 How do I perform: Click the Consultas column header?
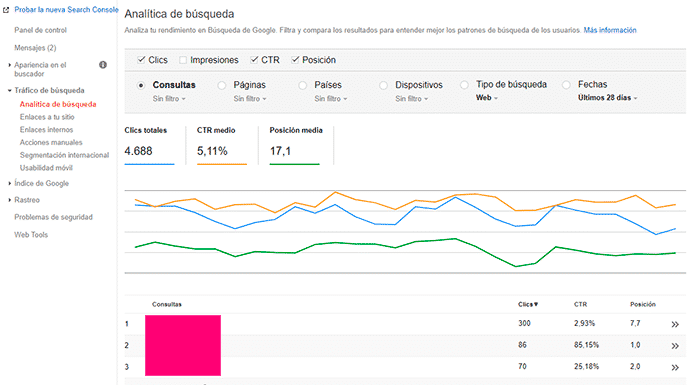167,304
